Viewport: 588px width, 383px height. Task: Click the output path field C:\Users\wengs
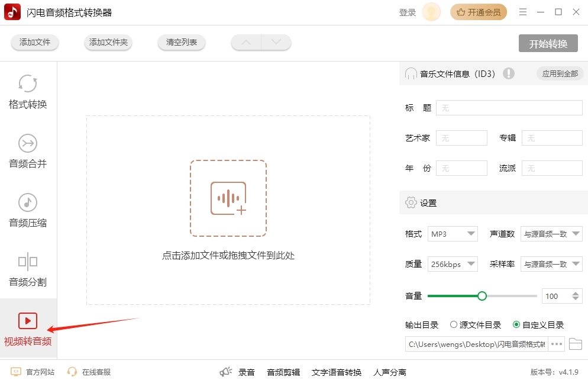click(x=477, y=344)
